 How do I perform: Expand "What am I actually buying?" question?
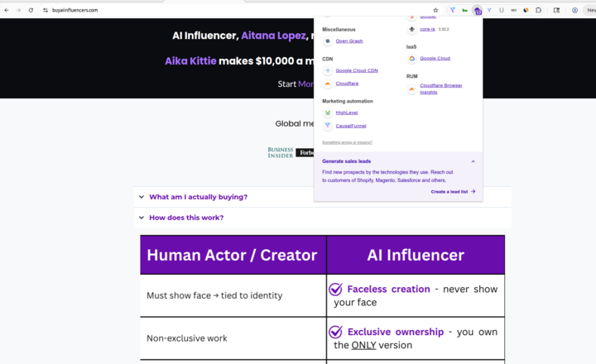198,197
